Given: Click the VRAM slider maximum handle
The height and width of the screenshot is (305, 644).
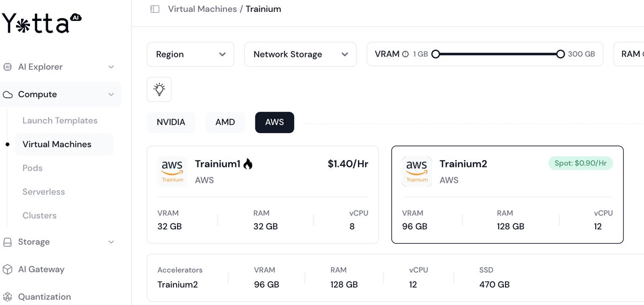Looking at the screenshot, I should pyautogui.click(x=560, y=54).
